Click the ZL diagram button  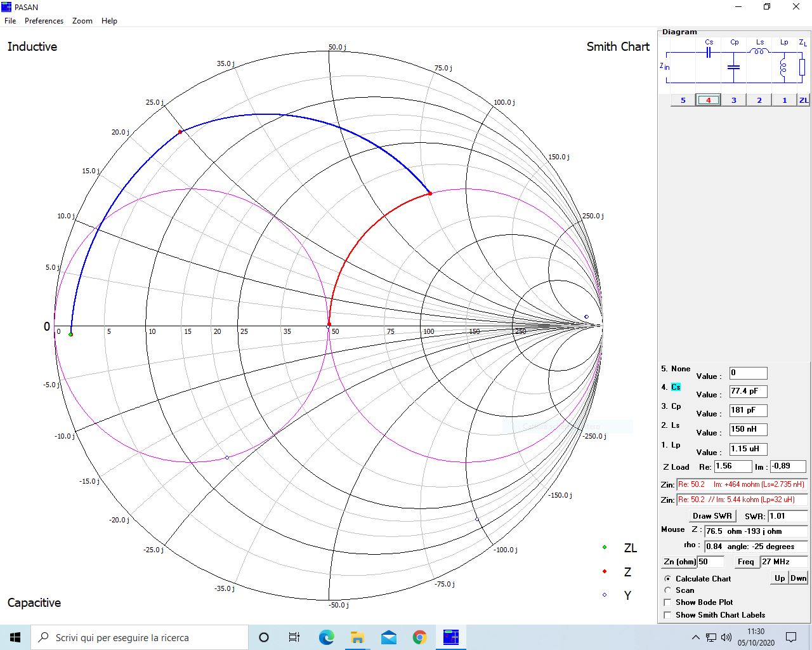point(804,100)
